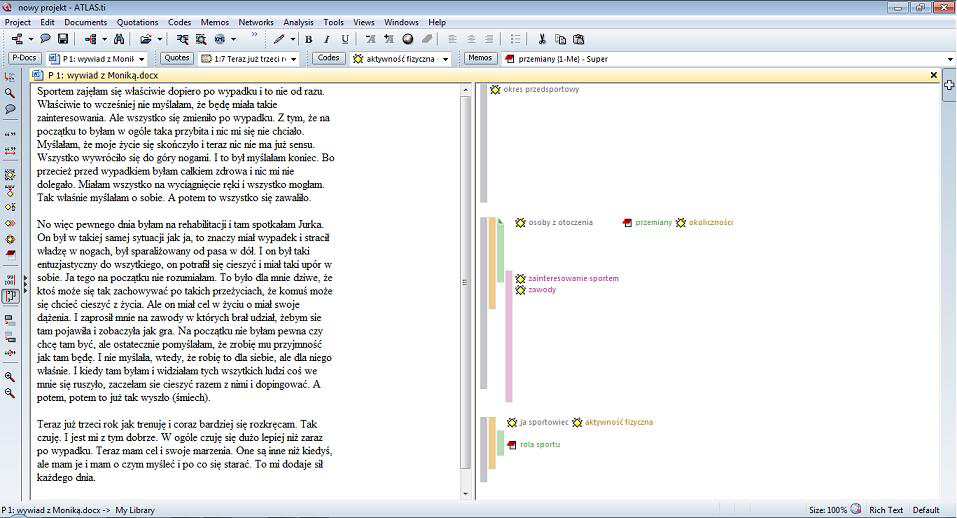The height and width of the screenshot is (518, 957).
Task: Open the dropdown arrow beside the open folder icon
Action: coord(160,39)
